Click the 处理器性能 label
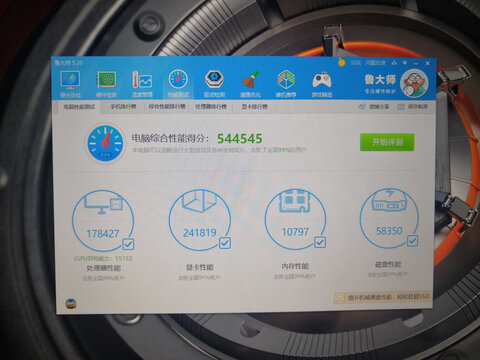This screenshot has width=480, height=360. tap(103, 268)
